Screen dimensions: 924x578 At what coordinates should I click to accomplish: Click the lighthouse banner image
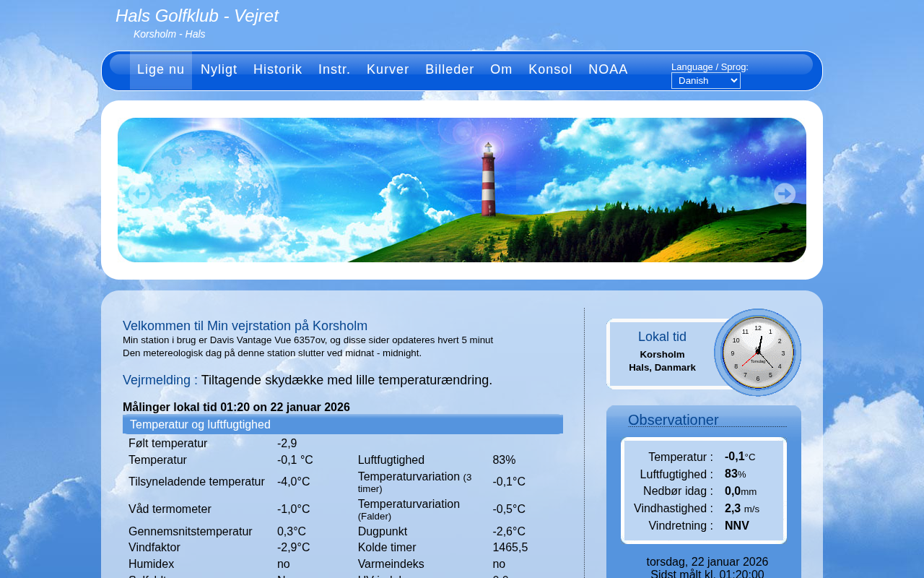(x=462, y=190)
